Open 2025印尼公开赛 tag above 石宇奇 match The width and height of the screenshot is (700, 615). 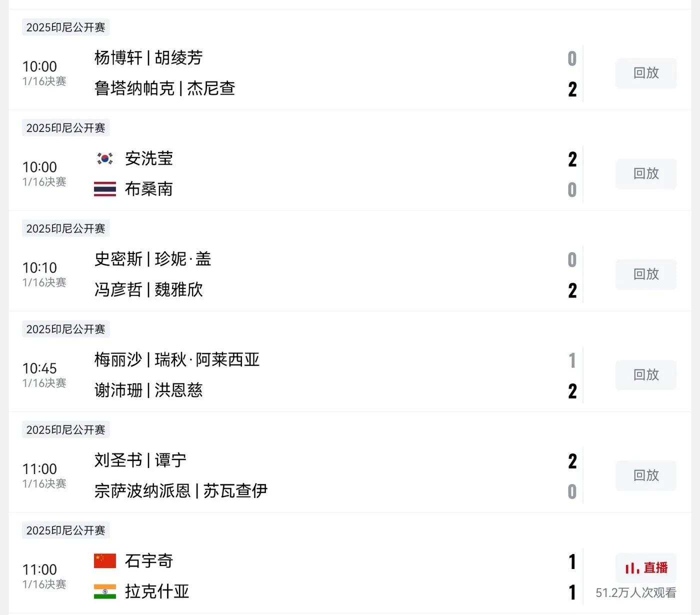(66, 530)
